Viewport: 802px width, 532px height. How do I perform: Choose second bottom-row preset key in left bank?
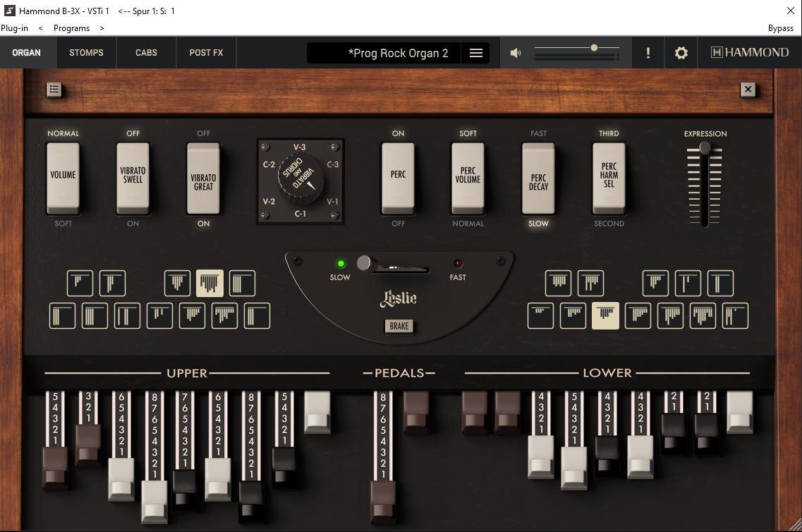[95, 315]
